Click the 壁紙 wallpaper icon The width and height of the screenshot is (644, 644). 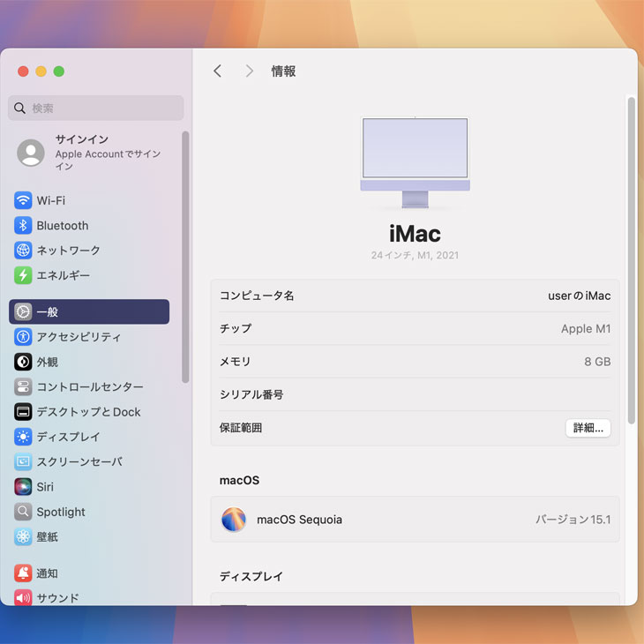click(x=23, y=536)
